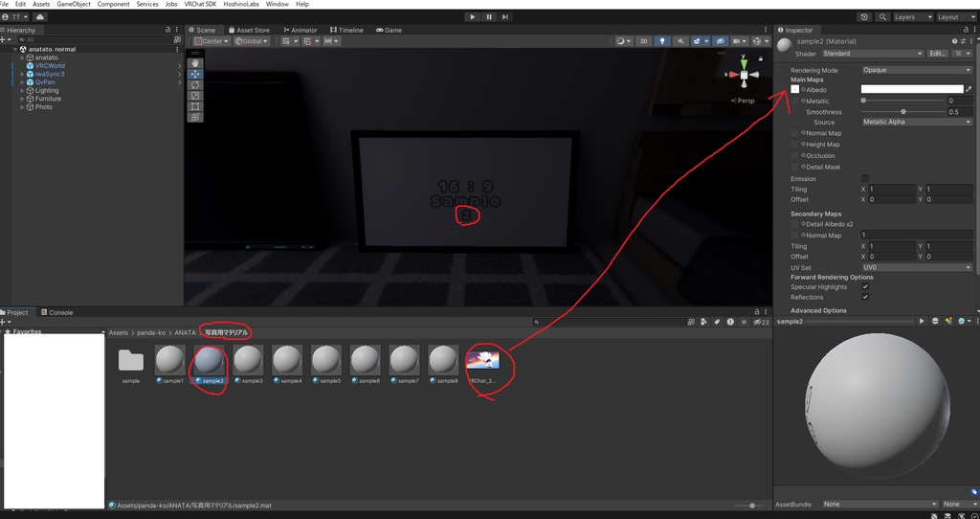Viewport: 980px width, 519px height.
Task: Toggle 2D view mode in Scene
Action: point(644,41)
